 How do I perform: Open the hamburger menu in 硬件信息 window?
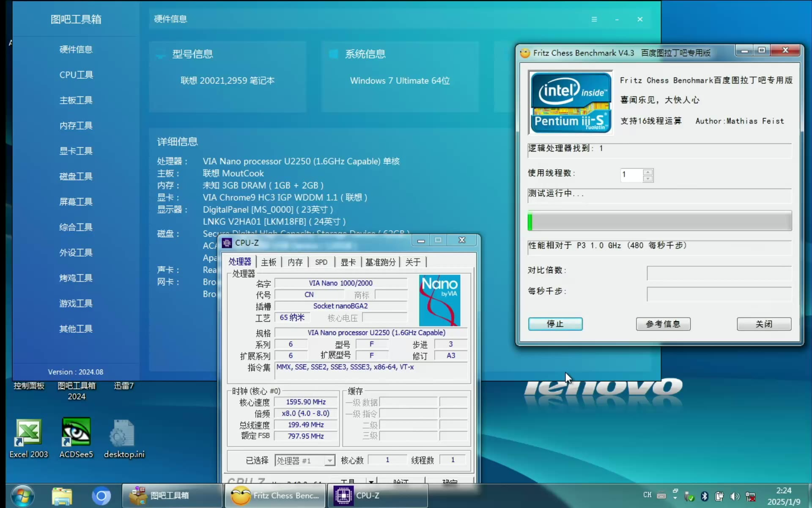[594, 19]
